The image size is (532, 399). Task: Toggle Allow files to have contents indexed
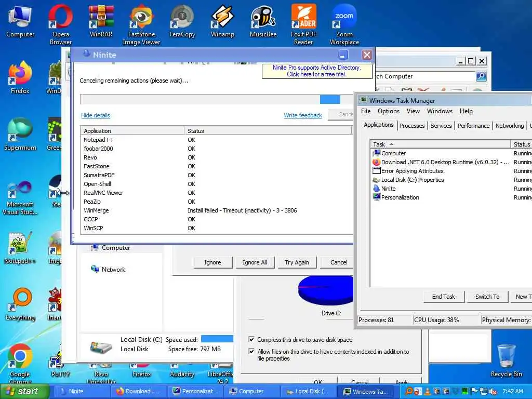[251, 351]
